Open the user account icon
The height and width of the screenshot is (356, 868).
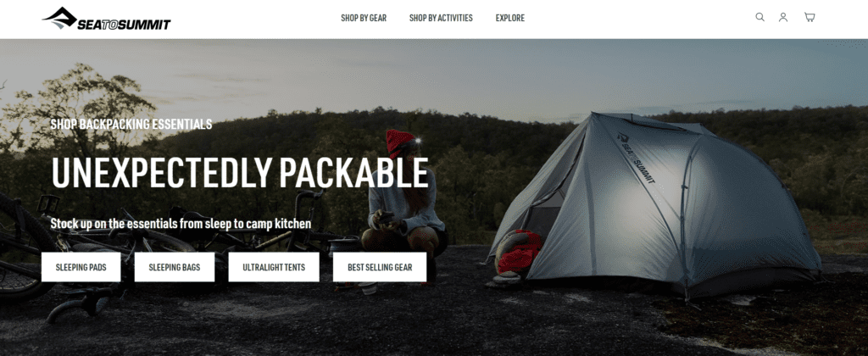coord(783,17)
